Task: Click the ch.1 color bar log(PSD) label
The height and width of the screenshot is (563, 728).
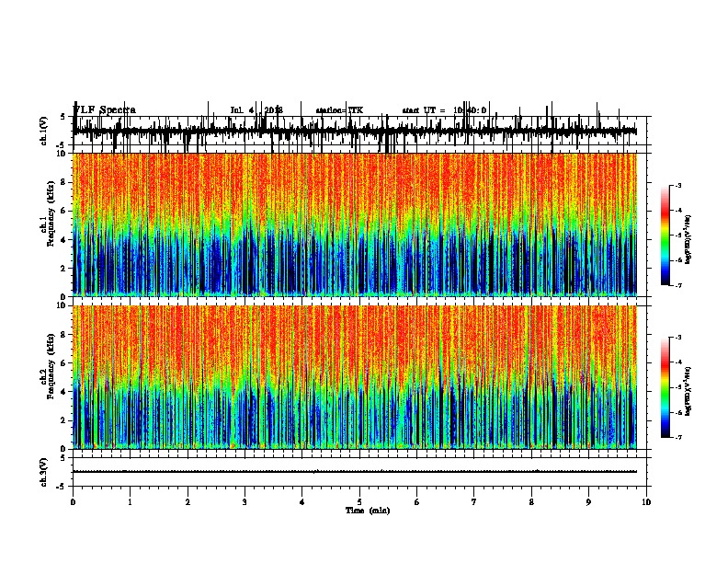Action: tap(688, 240)
